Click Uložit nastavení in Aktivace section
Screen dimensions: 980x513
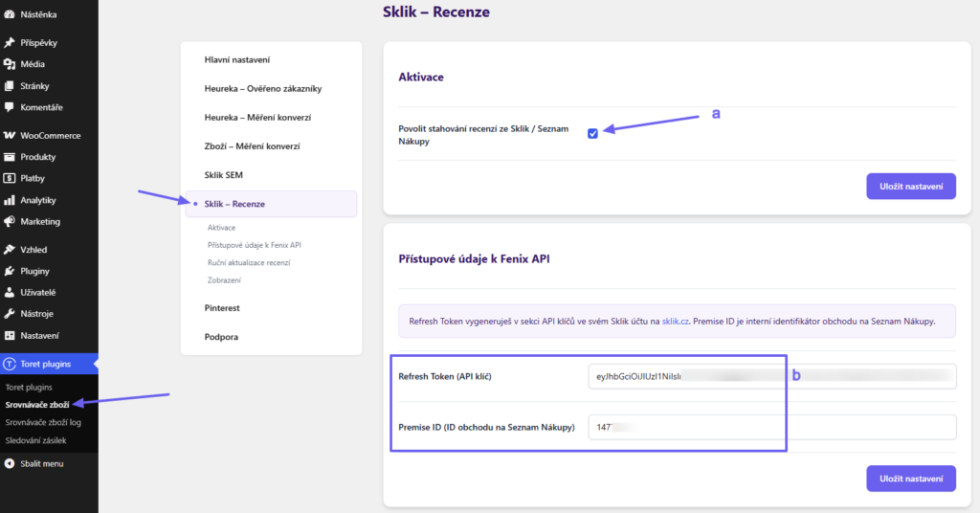[x=911, y=187]
